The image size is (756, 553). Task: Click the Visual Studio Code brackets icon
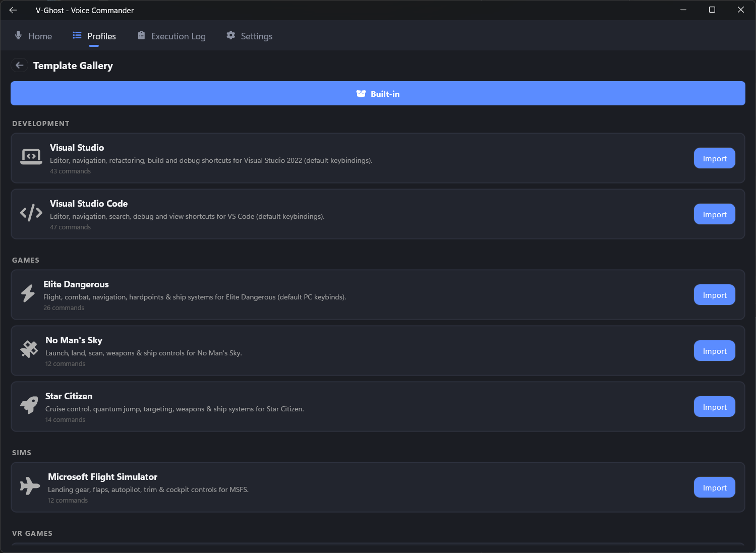pyautogui.click(x=31, y=213)
